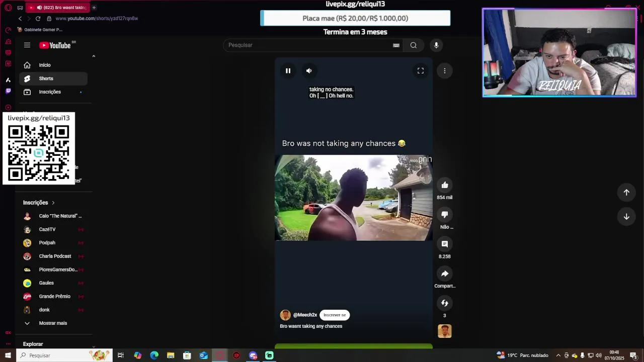The width and height of the screenshot is (644, 362).
Task: Click the Meech2x channel avatar
Action: coord(285,315)
